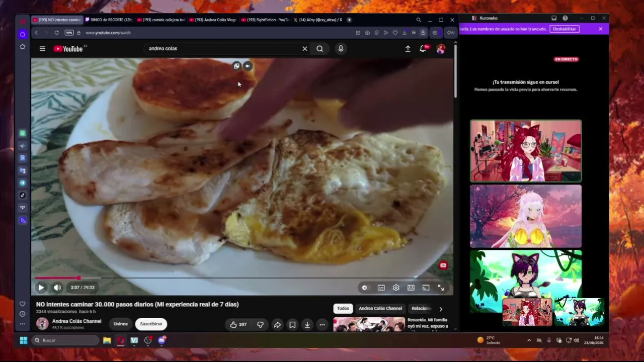Viewport: 644px width, 362px height.
Task: Select the Andrea Colás Channel filter chip
Action: tap(380, 309)
